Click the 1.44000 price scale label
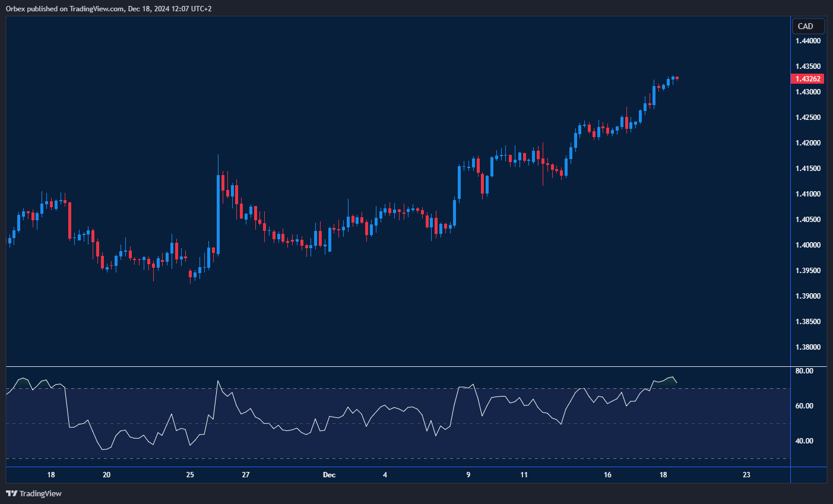 point(808,41)
